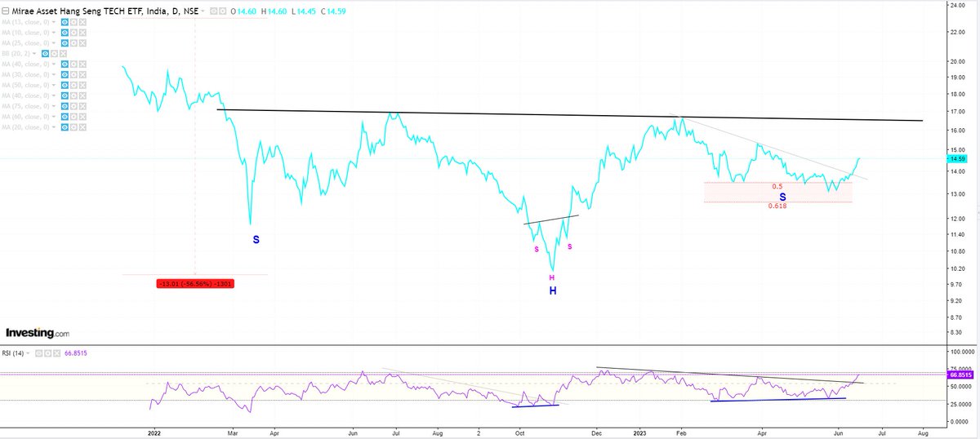980x439 pixels.
Task: Hide the MA (75, close, 0) indicator
Action: (x=65, y=106)
